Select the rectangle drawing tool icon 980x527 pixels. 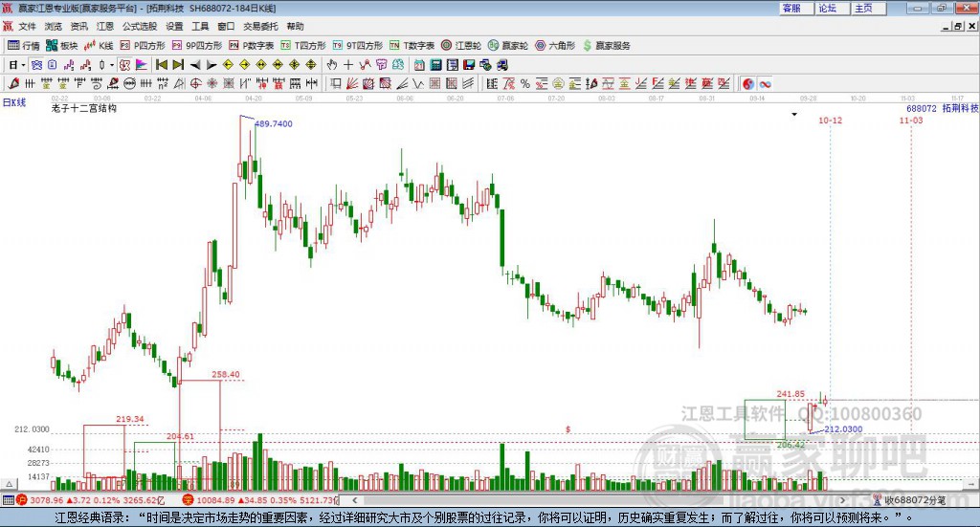pos(336,83)
